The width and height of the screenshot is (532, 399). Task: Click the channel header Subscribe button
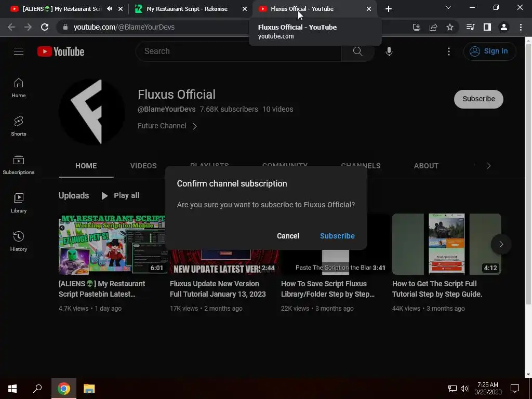(x=478, y=99)
